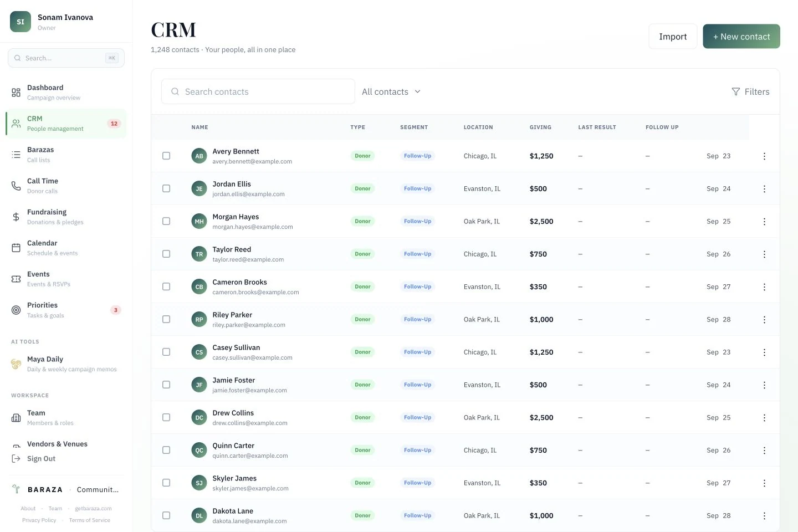The width and height of the screenshot is (798, 532).
Task: Click the NAME column header
Action: click(x=199, y=127)
